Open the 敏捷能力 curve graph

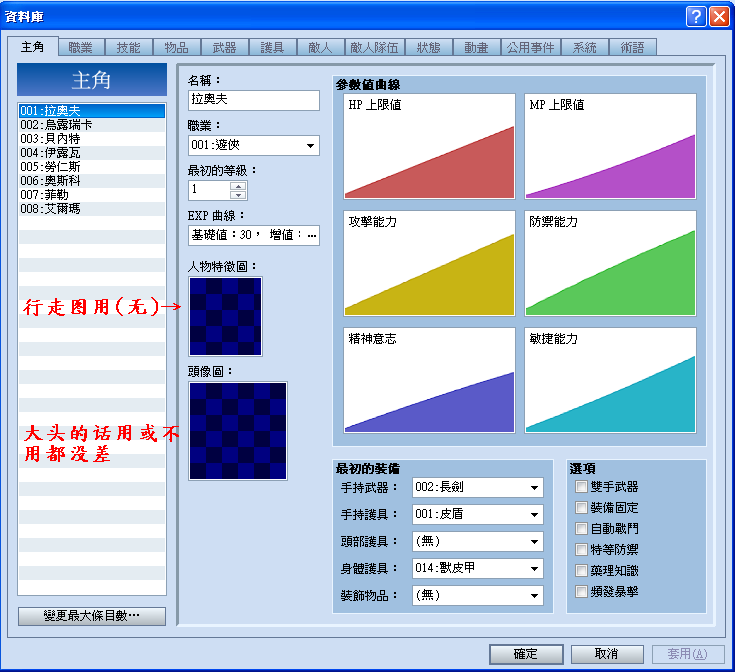tap(610, 381)
